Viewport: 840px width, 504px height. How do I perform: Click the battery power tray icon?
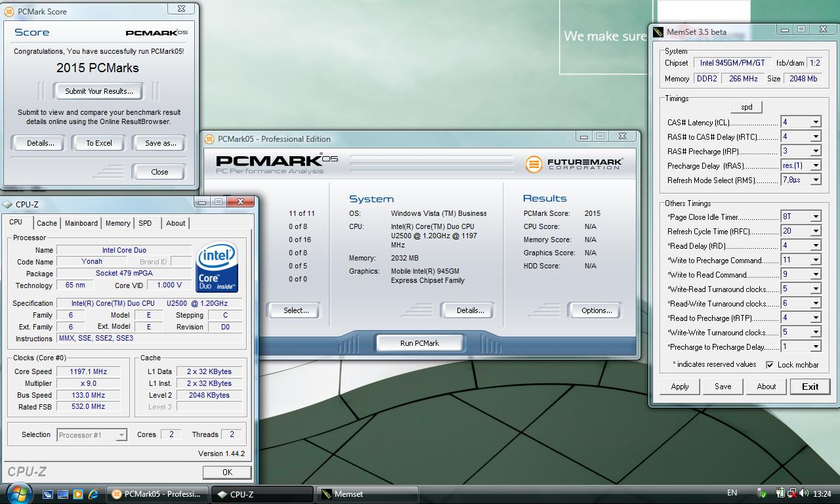(x=780, y=493)
